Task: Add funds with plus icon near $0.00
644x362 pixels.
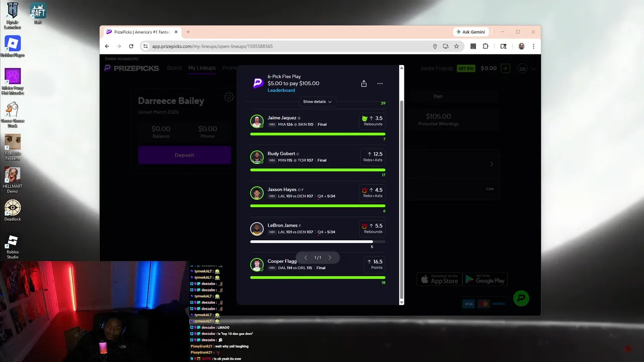Action: tap(506, 68)
